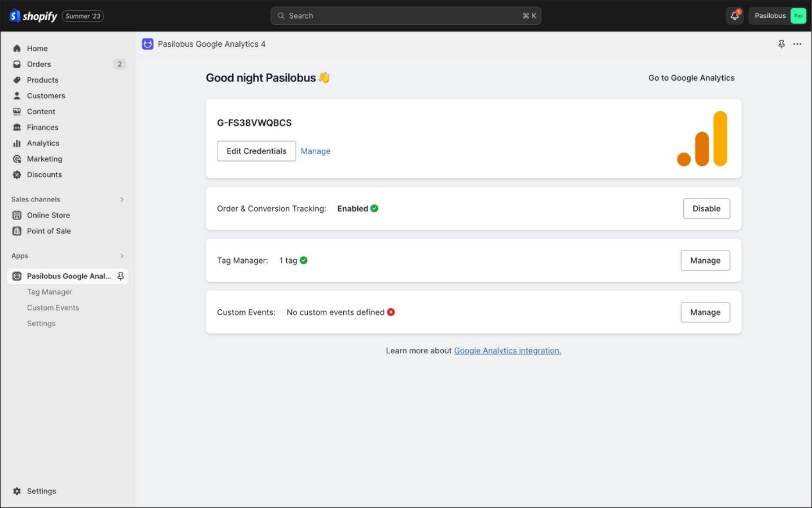Disable Order & Conversion Tracking
812x508 pixels.
[x=706, y=208]
